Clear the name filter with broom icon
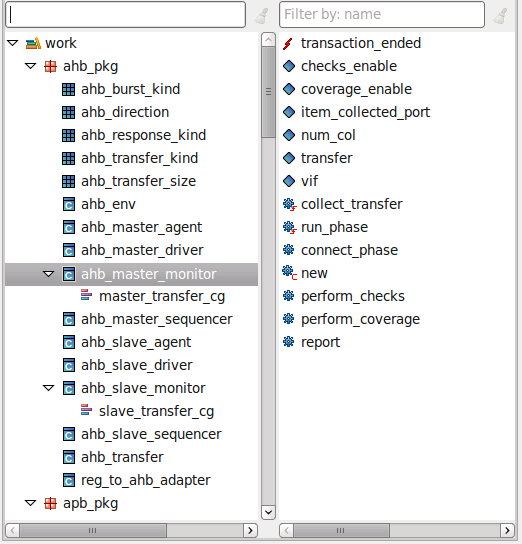522x544 pixels. (x=500, y=16)
